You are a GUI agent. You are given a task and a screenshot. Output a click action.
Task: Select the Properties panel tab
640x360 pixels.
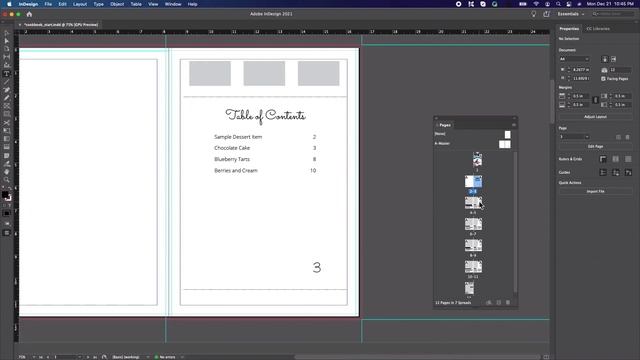click(569, 29)
